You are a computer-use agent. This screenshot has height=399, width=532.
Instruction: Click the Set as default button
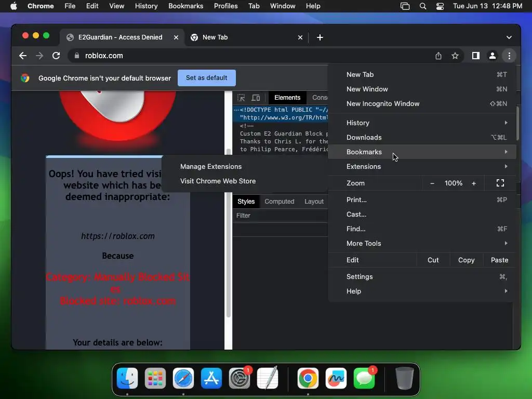click(207, 78)
